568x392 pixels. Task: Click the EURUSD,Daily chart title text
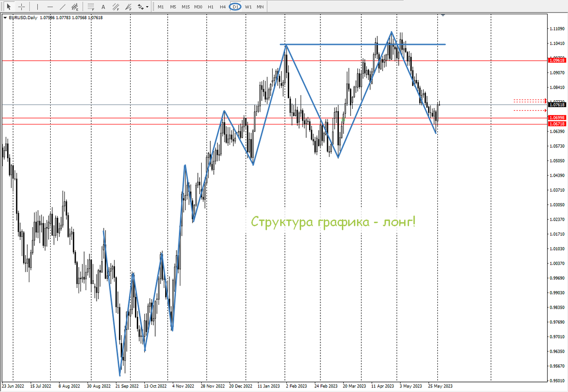click(x=24, y=18)
